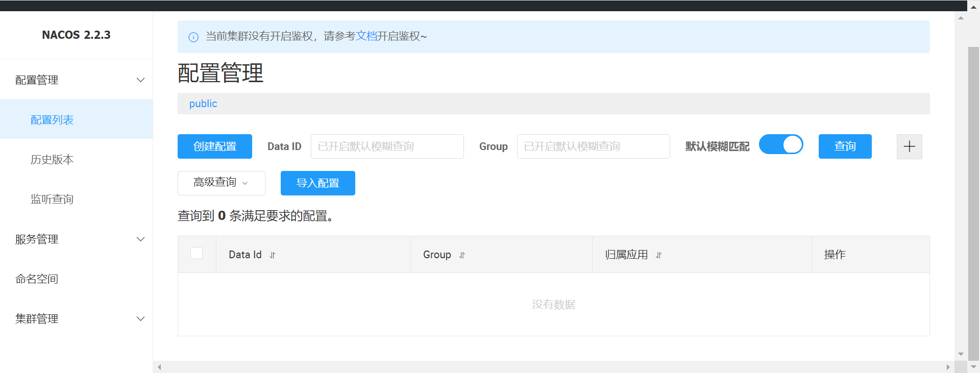This screenshot has height=373, width=980.
Task: Click the 配置管理 page heading
Action: click(220, 73)
